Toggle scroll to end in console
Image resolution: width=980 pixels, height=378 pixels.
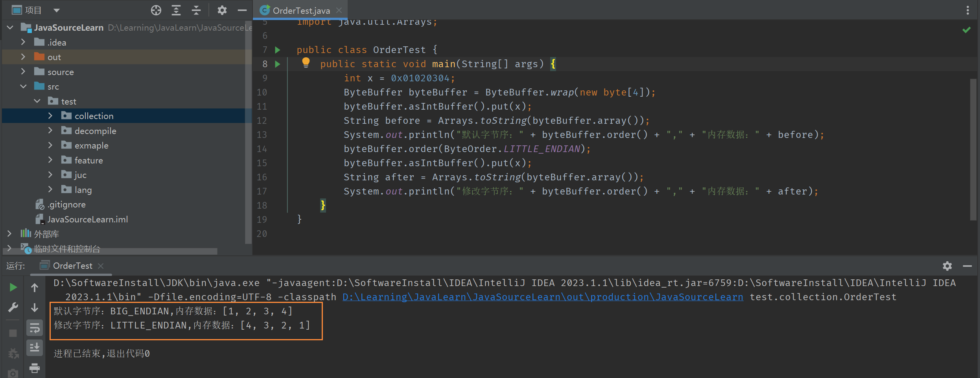click(x=35, y=348)
